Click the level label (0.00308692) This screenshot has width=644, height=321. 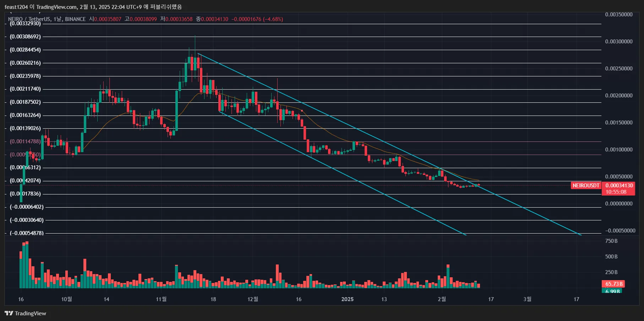coord(25,37)
